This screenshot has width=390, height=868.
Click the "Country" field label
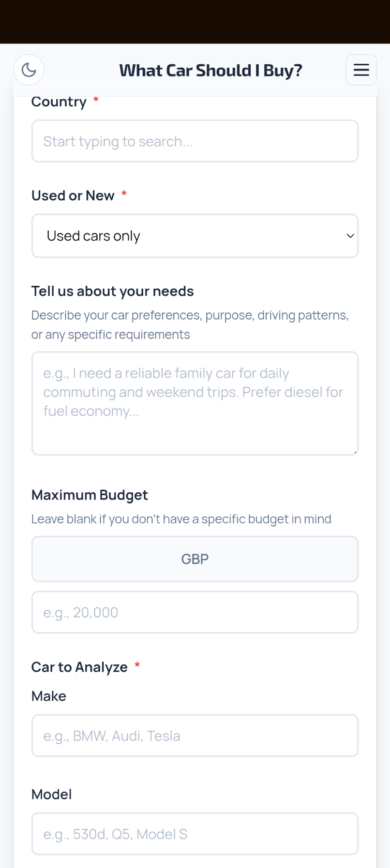coord(59,102)
